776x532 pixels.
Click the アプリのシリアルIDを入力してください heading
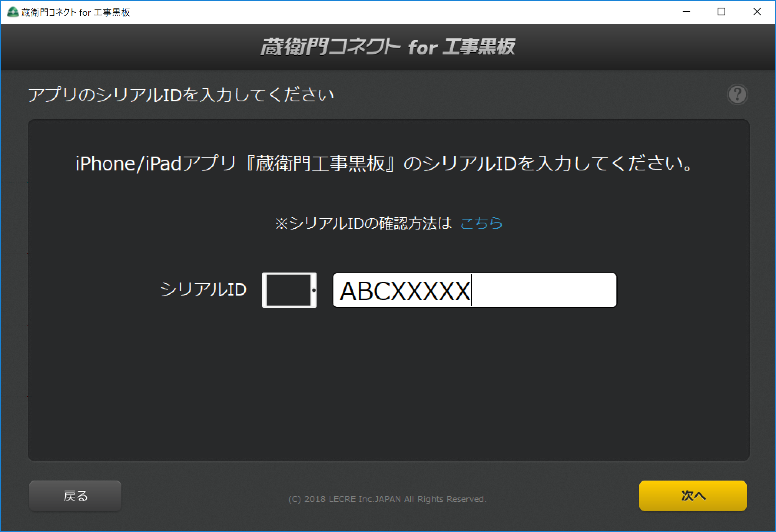(181, 95)
